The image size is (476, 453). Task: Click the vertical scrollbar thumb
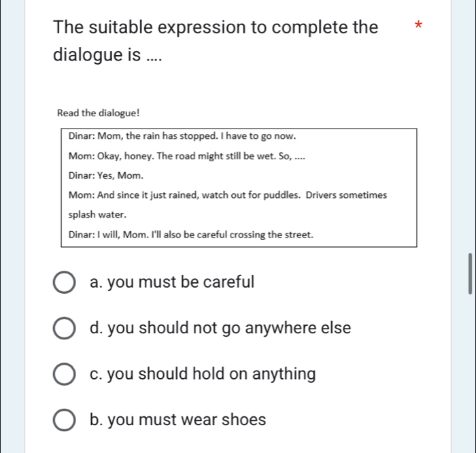[x=471, y=273]
